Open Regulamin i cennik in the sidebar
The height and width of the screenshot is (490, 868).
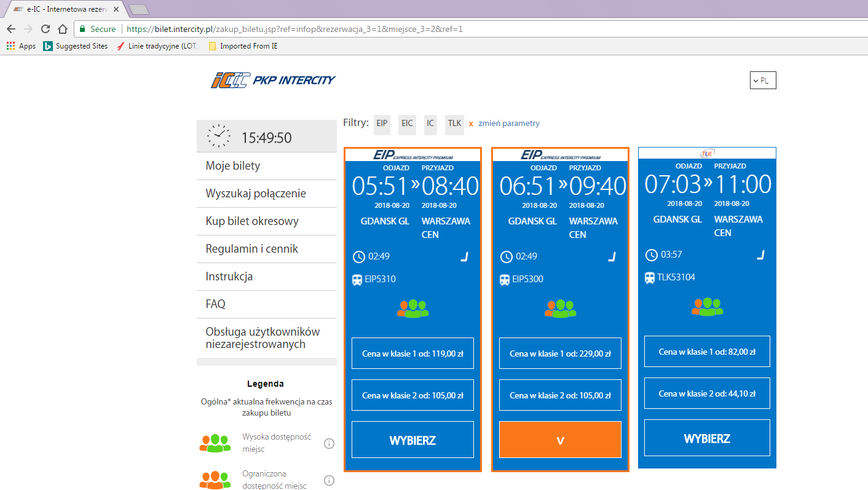tap(267, 249)
